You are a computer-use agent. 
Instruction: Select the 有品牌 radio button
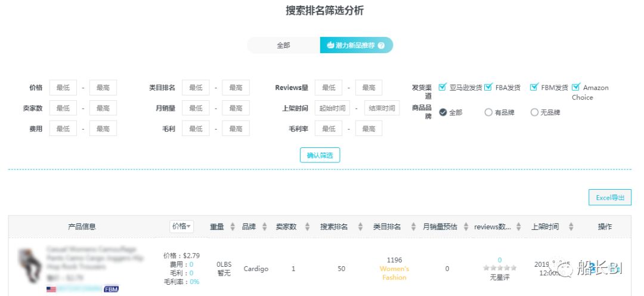[488, 112]
